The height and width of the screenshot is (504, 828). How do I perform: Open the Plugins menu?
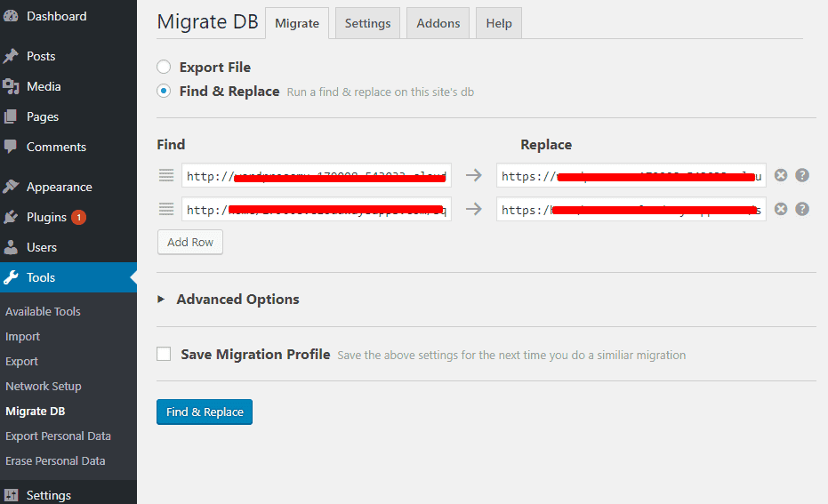68,217
